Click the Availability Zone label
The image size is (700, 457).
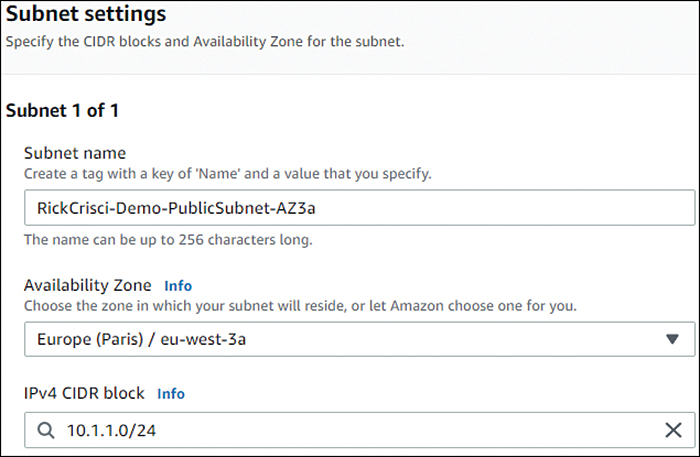pyautogui.click(x=88, y=285)
